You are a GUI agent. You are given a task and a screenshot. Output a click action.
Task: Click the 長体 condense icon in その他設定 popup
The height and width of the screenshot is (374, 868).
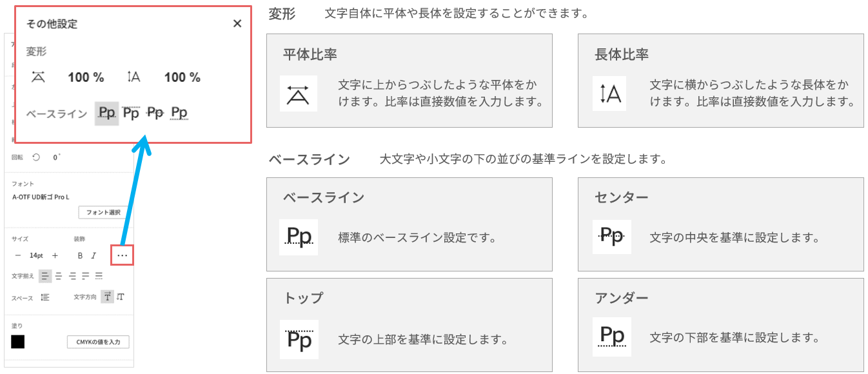pos(133,77)
